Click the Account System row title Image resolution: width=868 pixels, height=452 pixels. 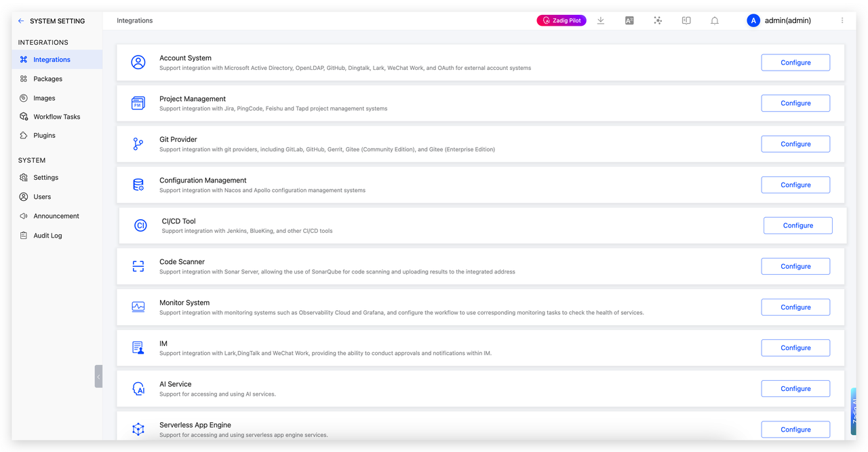185,58
